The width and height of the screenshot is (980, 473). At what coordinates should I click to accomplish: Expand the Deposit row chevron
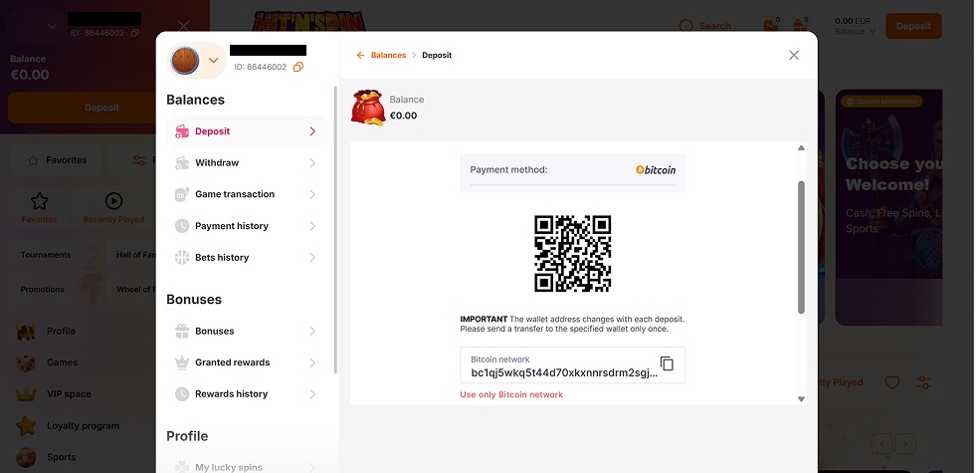coord(312,131)
